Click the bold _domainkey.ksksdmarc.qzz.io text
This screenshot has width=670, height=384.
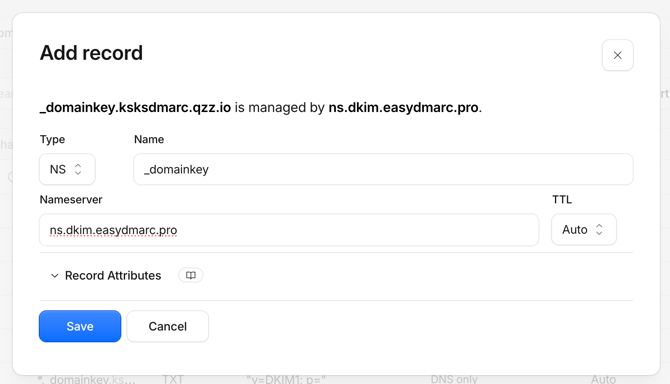pyautogui.click(x=135, y=107)
